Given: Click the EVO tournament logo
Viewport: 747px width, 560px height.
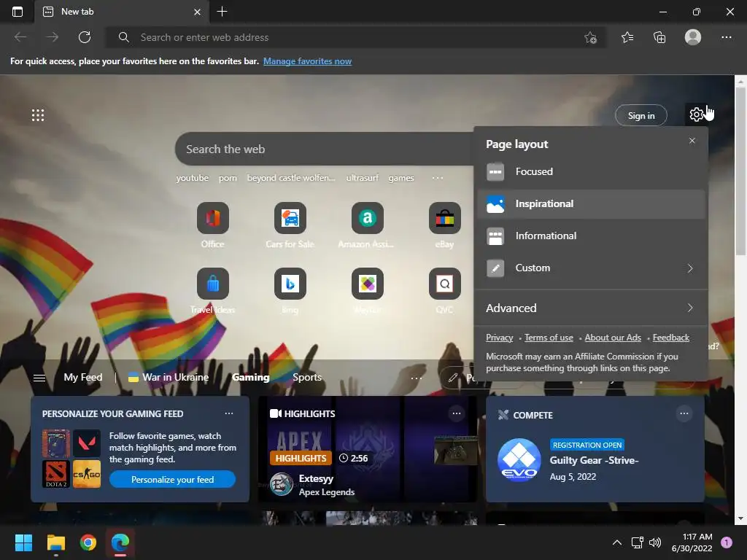Looking at the screenshot, I should click(519, 460).
